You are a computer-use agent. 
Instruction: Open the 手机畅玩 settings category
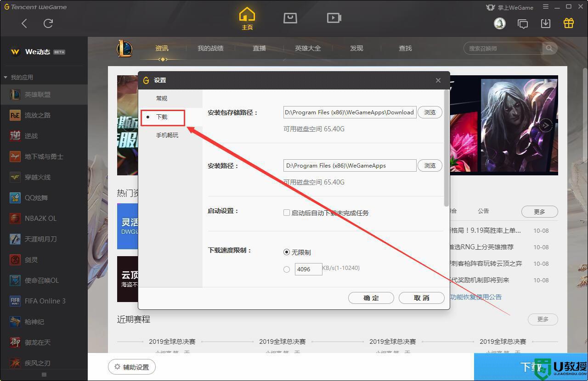coord(170,135)
